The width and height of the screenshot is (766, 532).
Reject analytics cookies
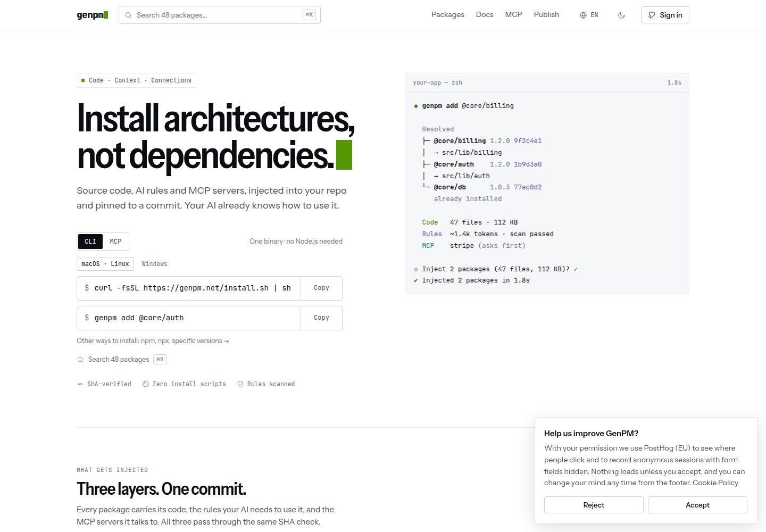594,505
